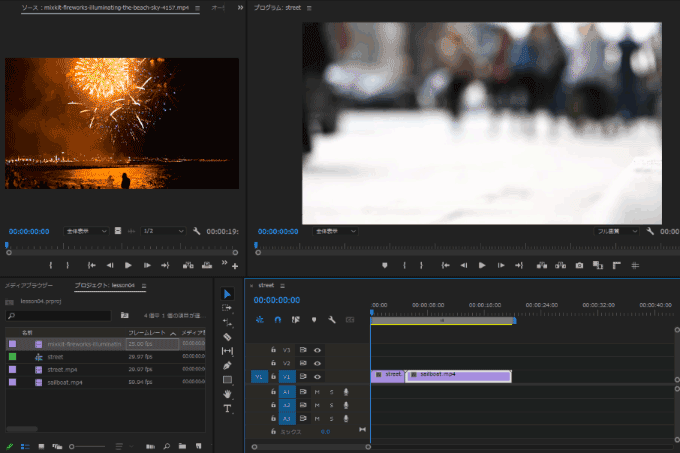Open Source monitor settings wrench
This screenshot has height=453, width=680.
196,231
